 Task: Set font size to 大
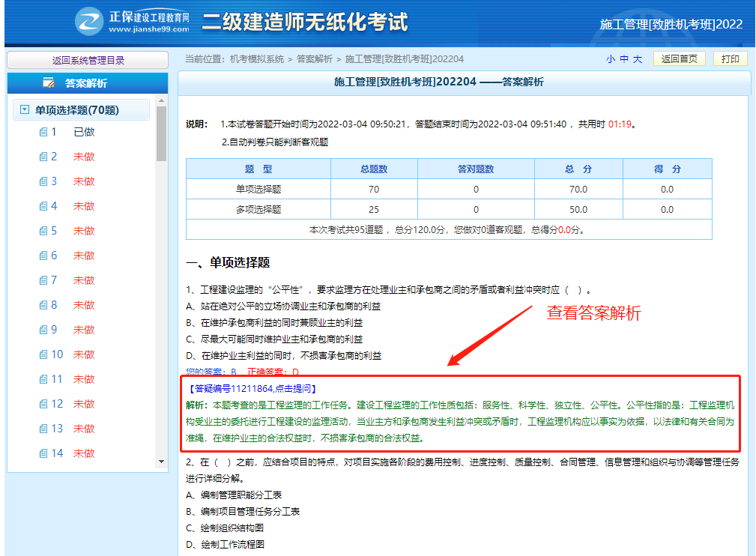click(x=638, y=59)
